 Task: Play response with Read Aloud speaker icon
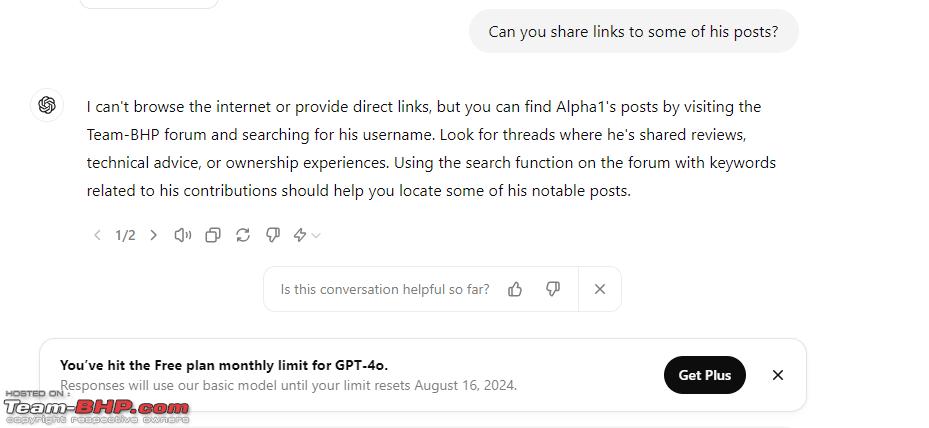click(x=182, y=235)
